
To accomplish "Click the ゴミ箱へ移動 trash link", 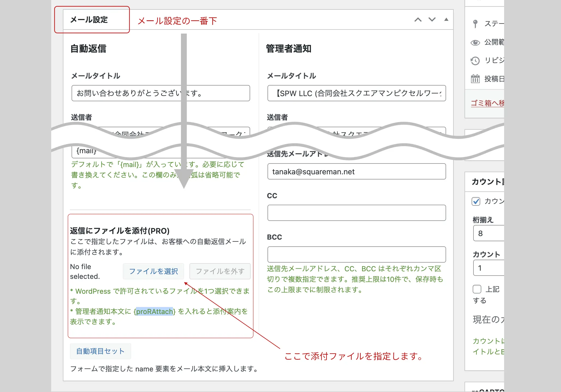I will [488, 103].
